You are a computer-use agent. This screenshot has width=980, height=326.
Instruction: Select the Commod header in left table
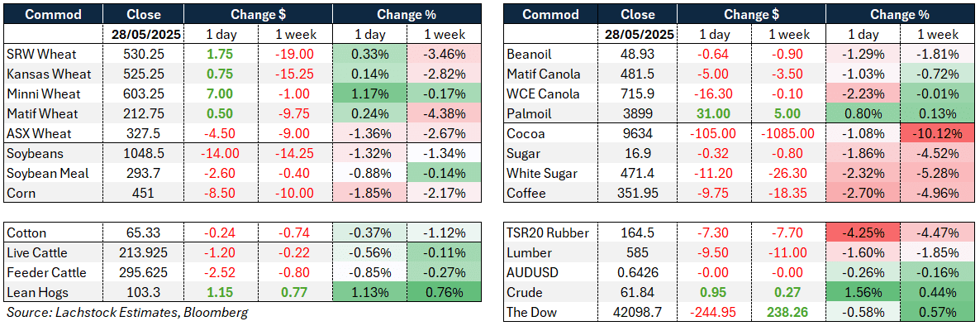(54, 14)
